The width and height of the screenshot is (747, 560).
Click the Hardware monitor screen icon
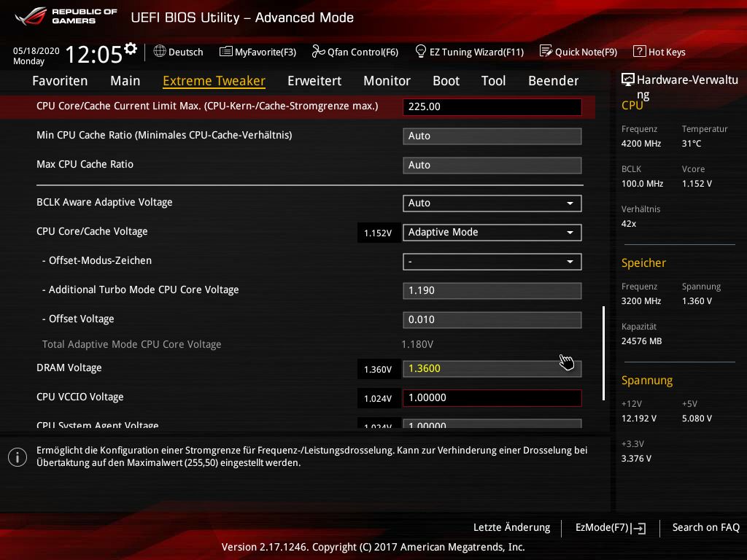click(x=628, y=79)
